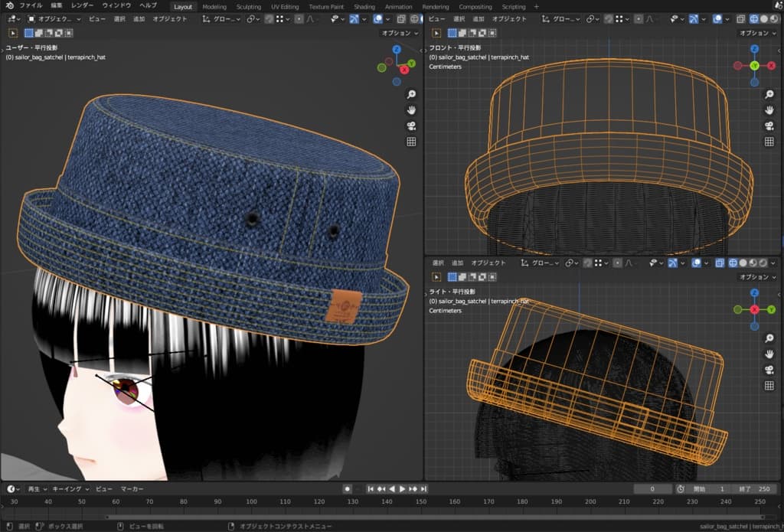Image resolution: width=784 pixels, height=532 pixels.
Task: Switch perspective/orthographic grid icon in main viewport
Action: 411,142
